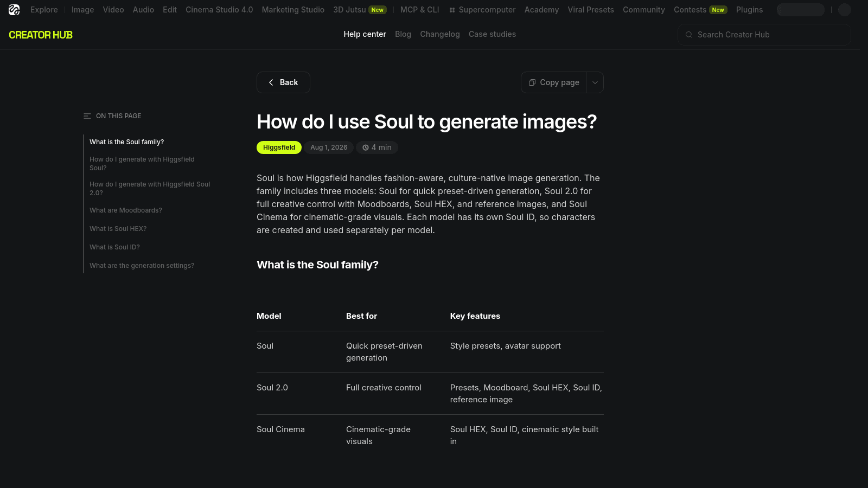Click the 4 min read-time badge
Image resolution: width=868 pixels, height=488 pixels.
pos(377,147)
